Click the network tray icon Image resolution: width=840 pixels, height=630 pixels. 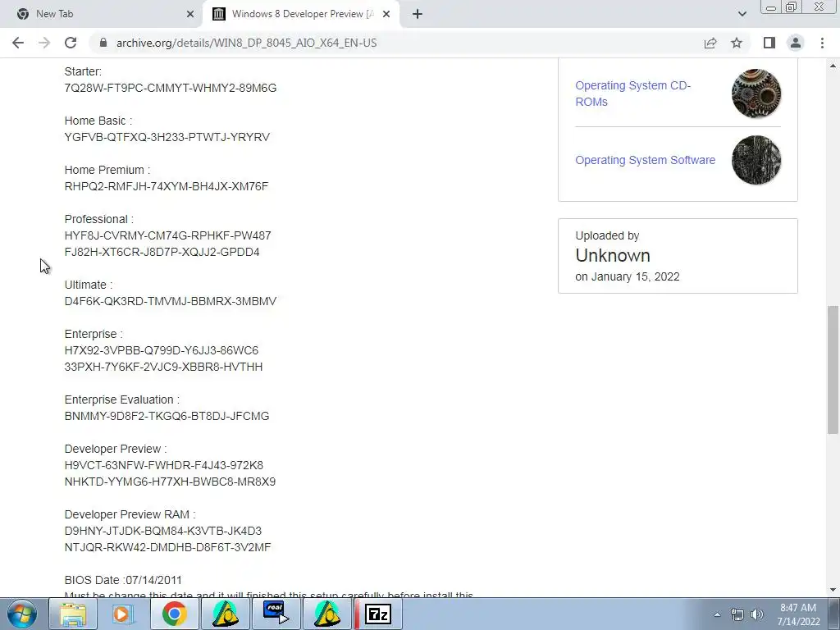tap(737, 614)
